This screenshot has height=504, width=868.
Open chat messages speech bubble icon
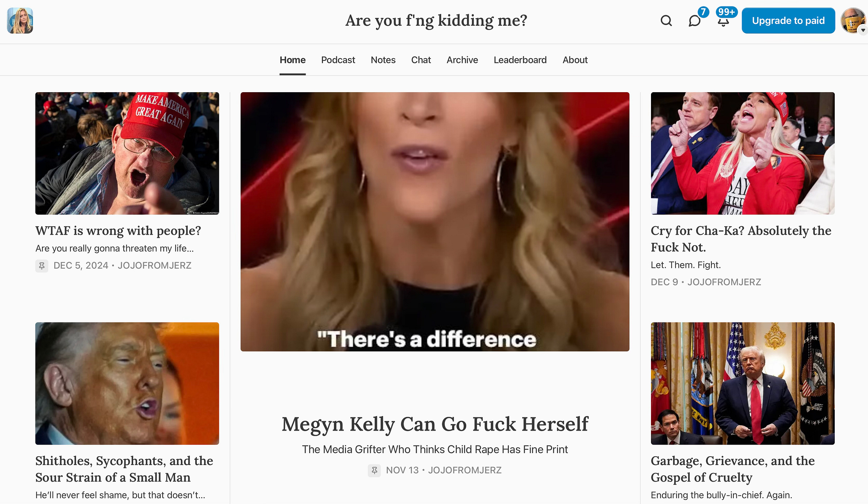[694, 21]
